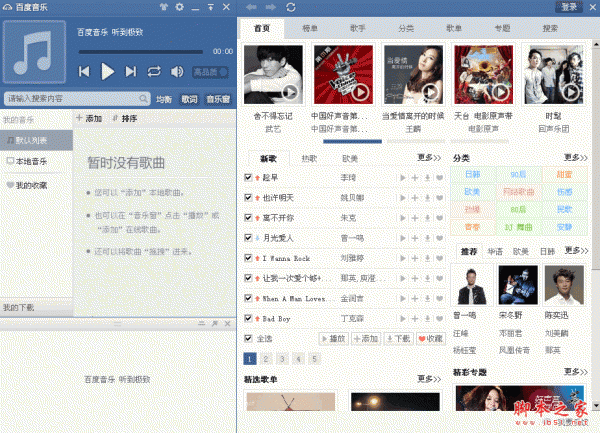Screen dimensions: 600x433
Task: Open 我的下载 section
Action: (x=36, y=308)
